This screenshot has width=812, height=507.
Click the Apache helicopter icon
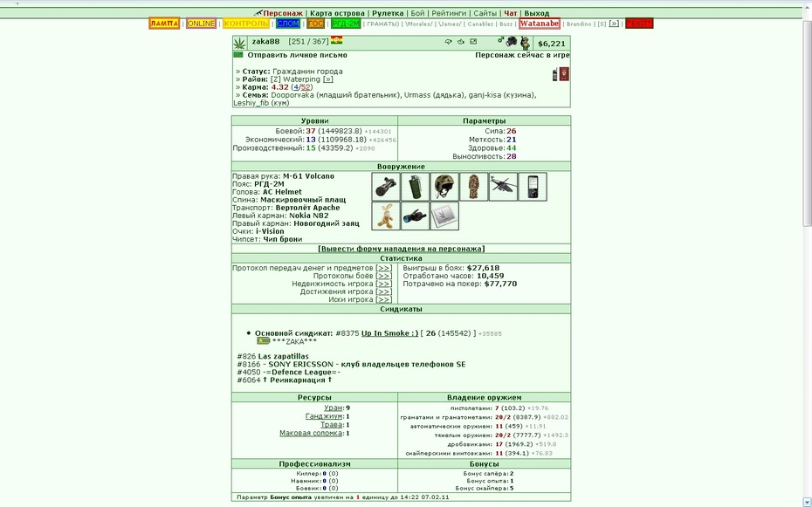(x=503, y=187)
